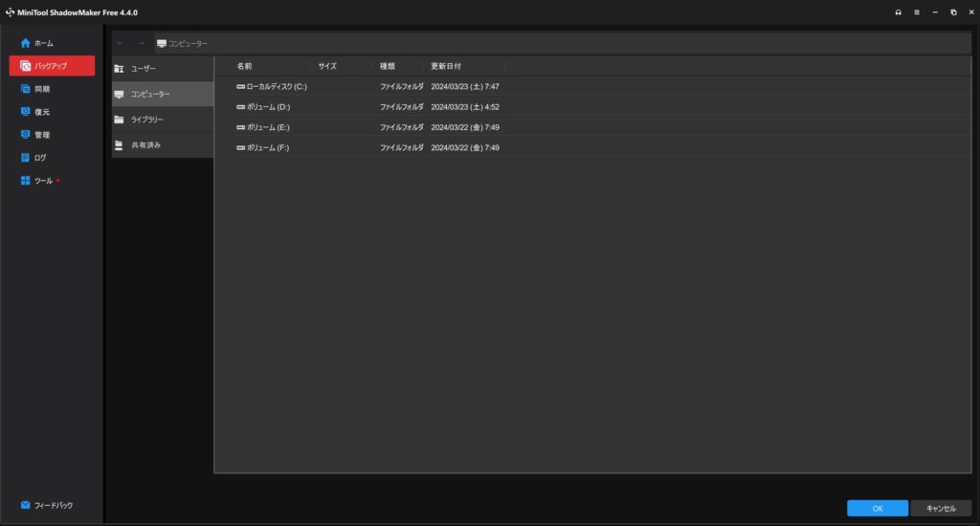Viewport: 980px width, 526px height.
Task: Select the ローカルディスク (C:) drive
Action: (276, 87)
